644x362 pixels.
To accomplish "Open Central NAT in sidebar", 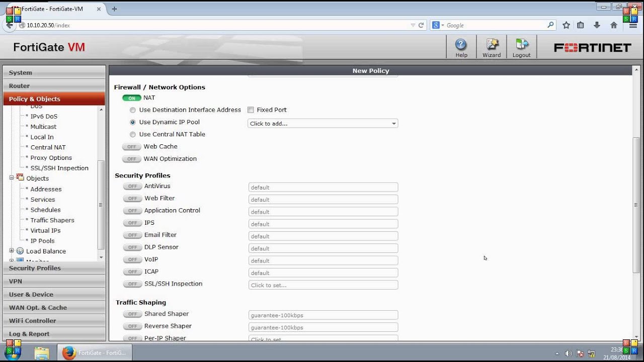I will tap(48, 147).
